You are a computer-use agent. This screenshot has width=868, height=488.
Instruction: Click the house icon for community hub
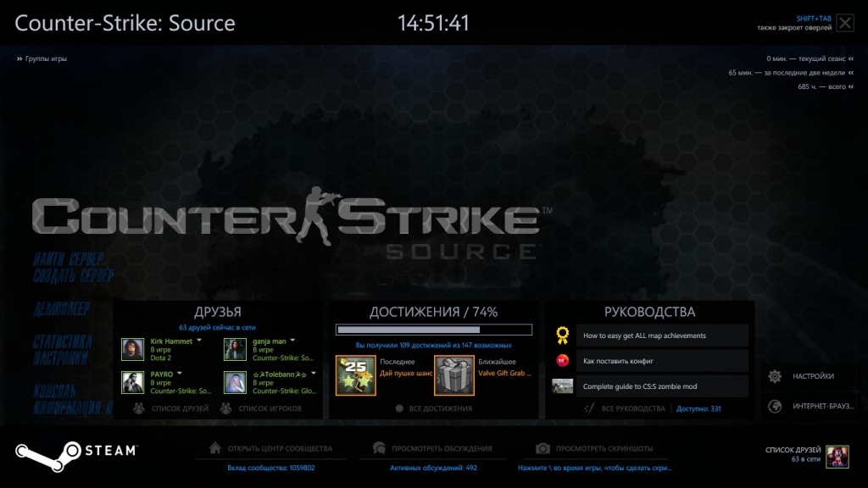(x=215, y=448)
